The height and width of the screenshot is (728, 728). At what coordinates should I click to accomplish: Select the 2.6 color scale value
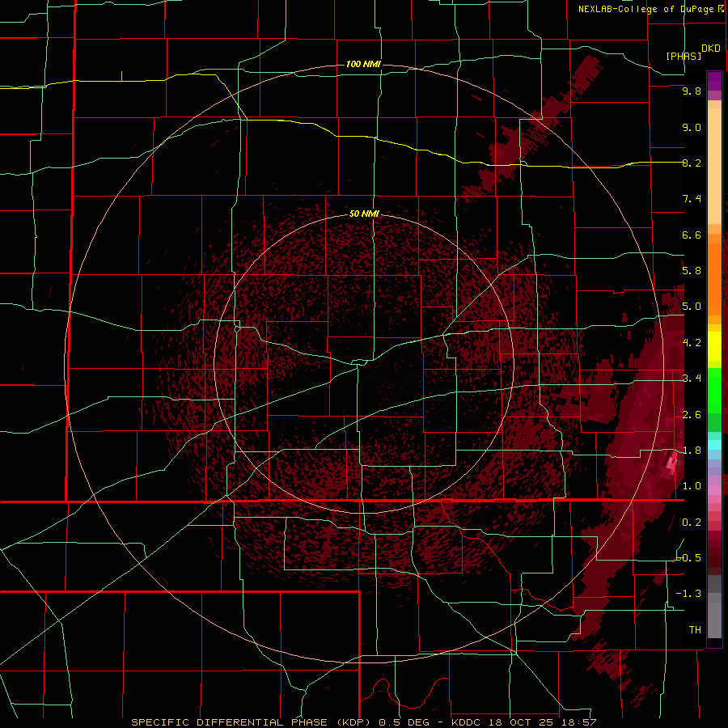(x=692, y=415)
